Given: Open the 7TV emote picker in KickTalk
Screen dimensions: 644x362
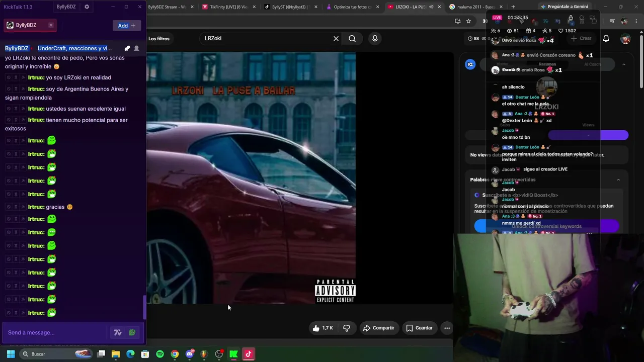Looking at the screenshot, I should click(x=118, y=332).
